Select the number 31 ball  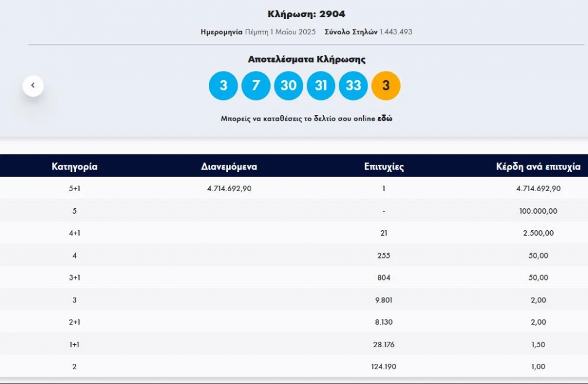pos(321,86)
